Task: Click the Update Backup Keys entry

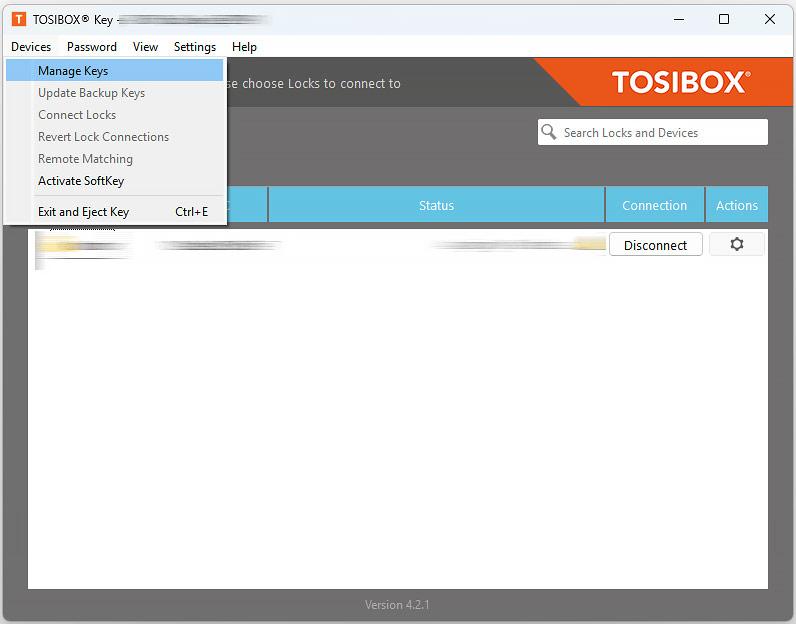Action: coord(91,93)
